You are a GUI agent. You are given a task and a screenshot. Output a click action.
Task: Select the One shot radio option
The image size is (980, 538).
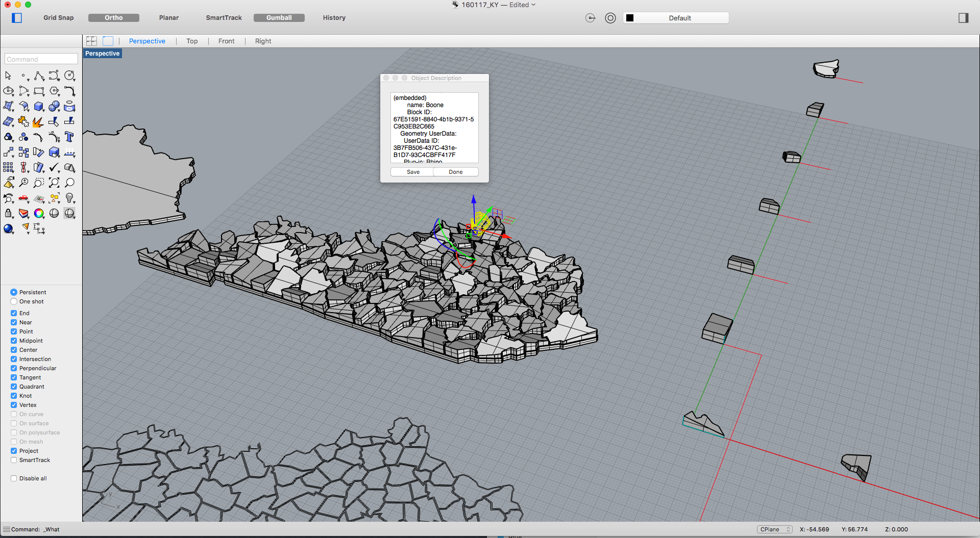click(14, 301)
